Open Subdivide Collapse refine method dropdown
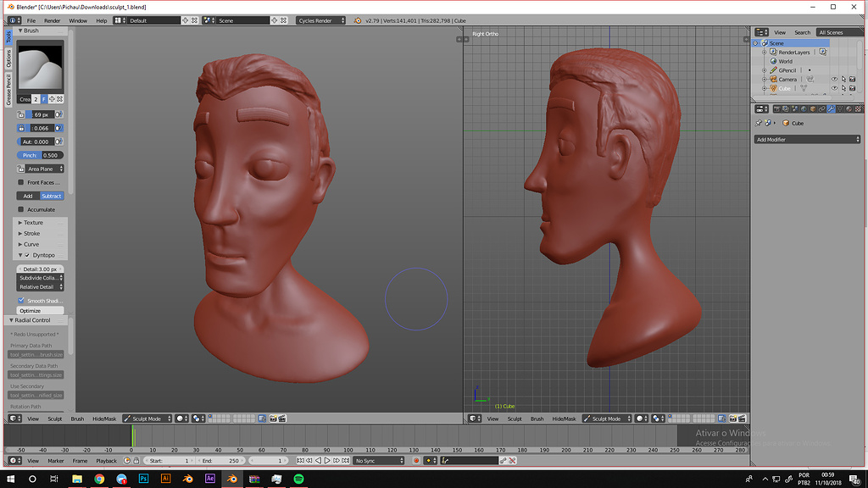The image size is (868, 488). click(x=40, y=278)
